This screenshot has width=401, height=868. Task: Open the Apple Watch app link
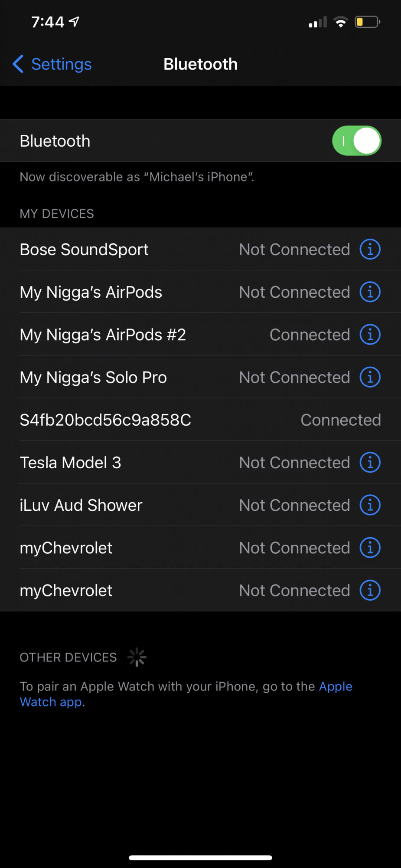(186, 694)
